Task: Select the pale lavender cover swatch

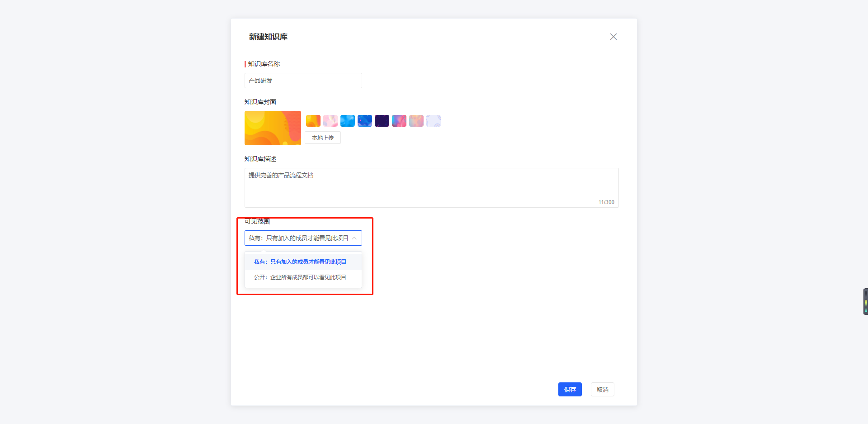Action: pyautogui.click(x=433, y=121)
